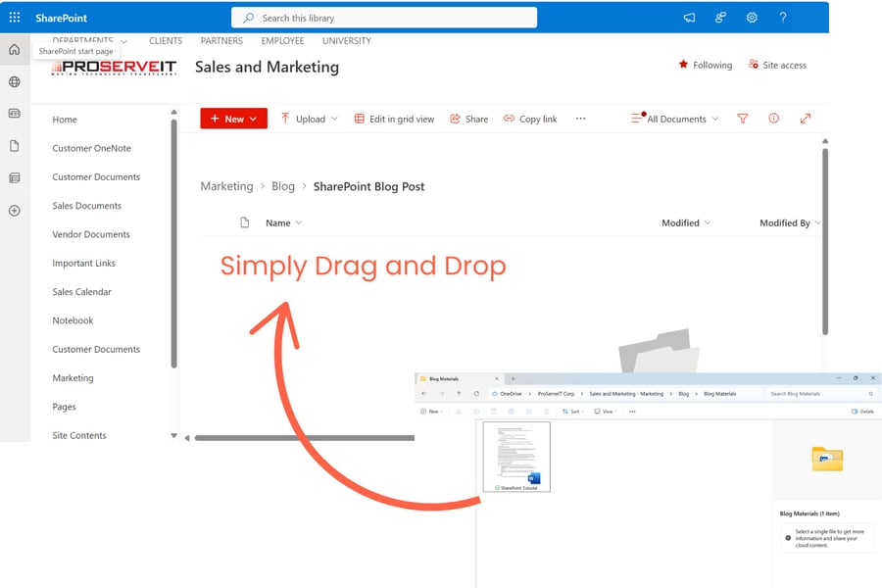Image resolution: width=882 pixels, height=588 pixels.
Task: Filter documents using the funnel icon
Action: 742,118
